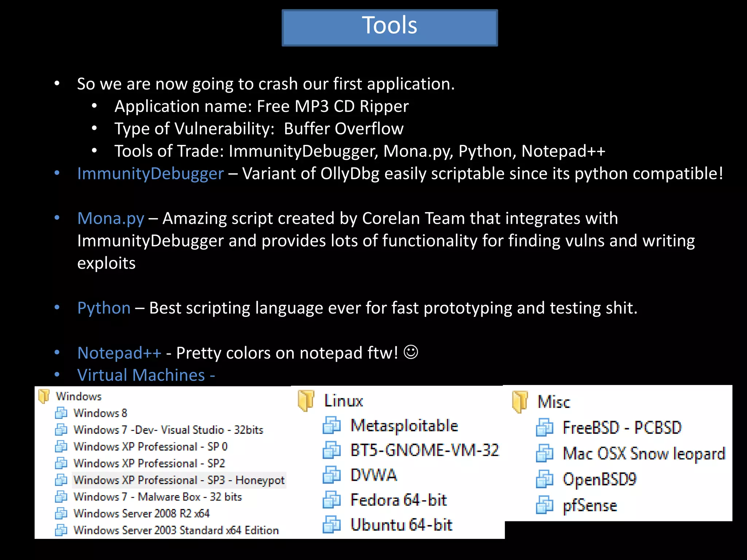Select Windows Server 2008 R2 x64 entry
The width and height of the screenshot is (747, 560).
[x=142, y=513]
